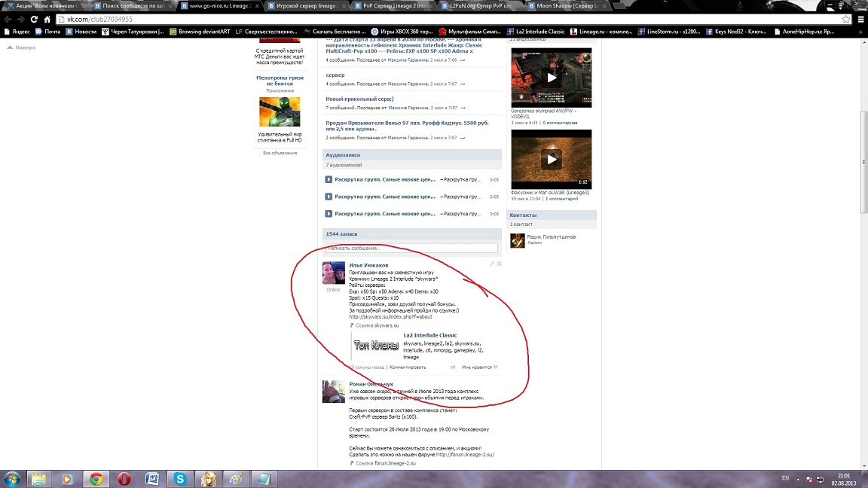Open the 'Продам Призывателя Веньо' topic
Viewport: 868px width, 488px height.
click(407, 126)
